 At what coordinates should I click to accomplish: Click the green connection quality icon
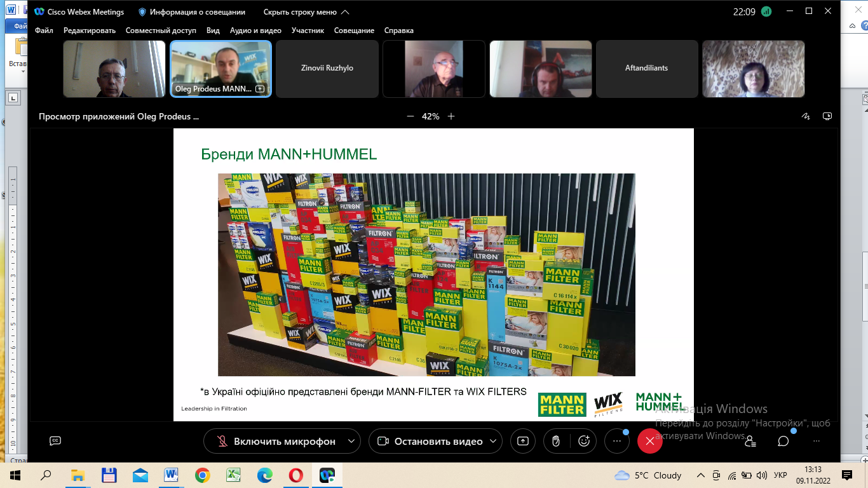click(x=766, y=11)
